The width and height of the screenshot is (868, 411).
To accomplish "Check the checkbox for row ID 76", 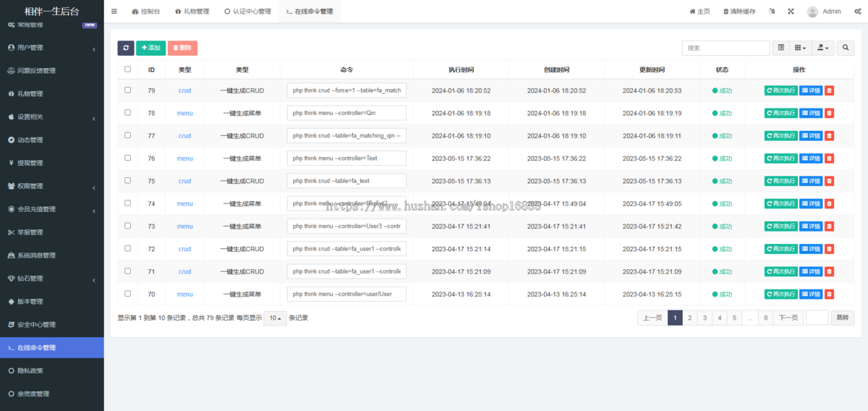I will pos(128,158).
